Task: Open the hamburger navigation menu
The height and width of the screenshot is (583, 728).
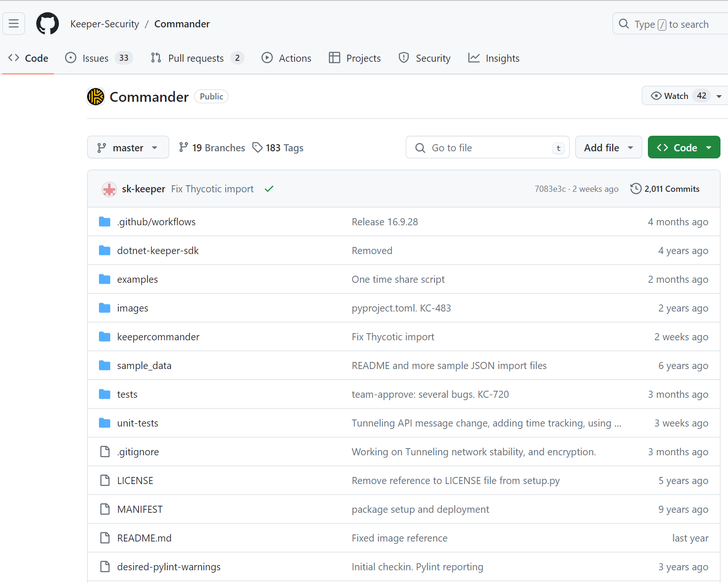Action: (14, 24)
